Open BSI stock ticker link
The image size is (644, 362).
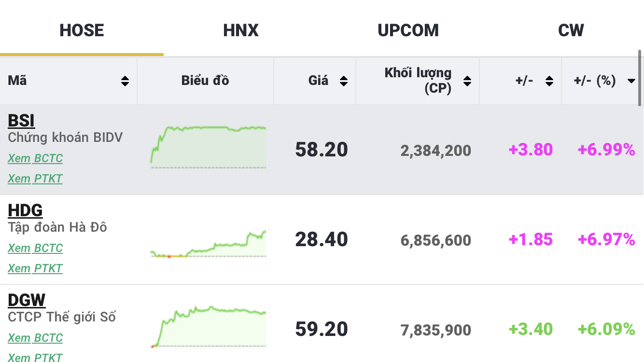point(22,121)
